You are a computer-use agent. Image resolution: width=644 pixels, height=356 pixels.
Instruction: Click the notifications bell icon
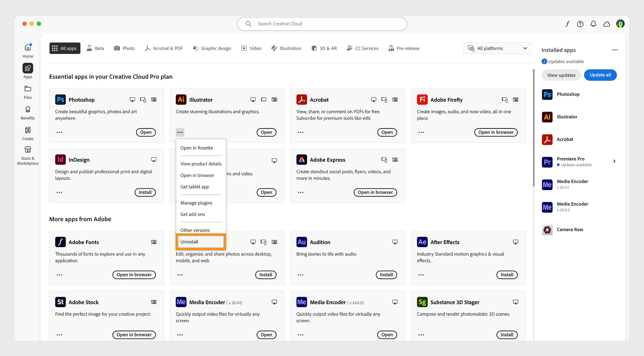point(593,24)
